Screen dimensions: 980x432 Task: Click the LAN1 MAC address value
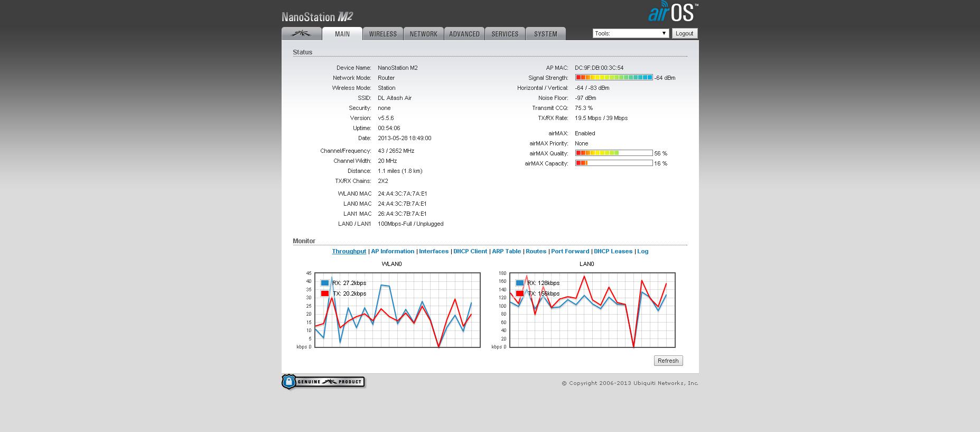point(402,214)
